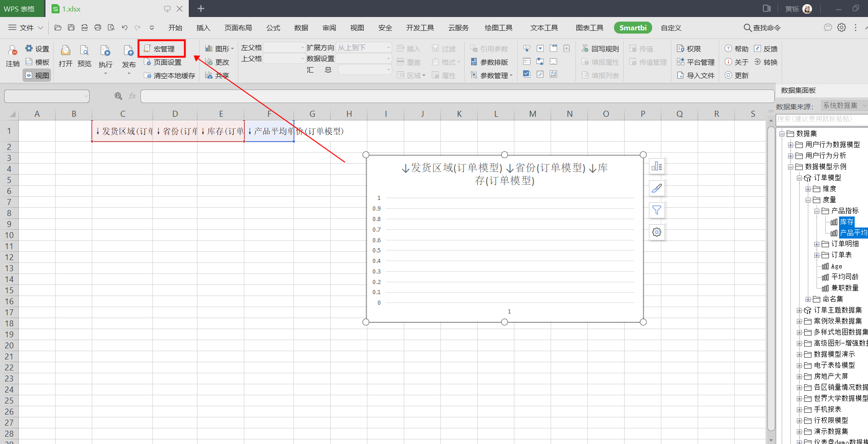The image size is (868, 444).
Task: Select the Smartbi ribbon tab
Action: tap(633, 28)
